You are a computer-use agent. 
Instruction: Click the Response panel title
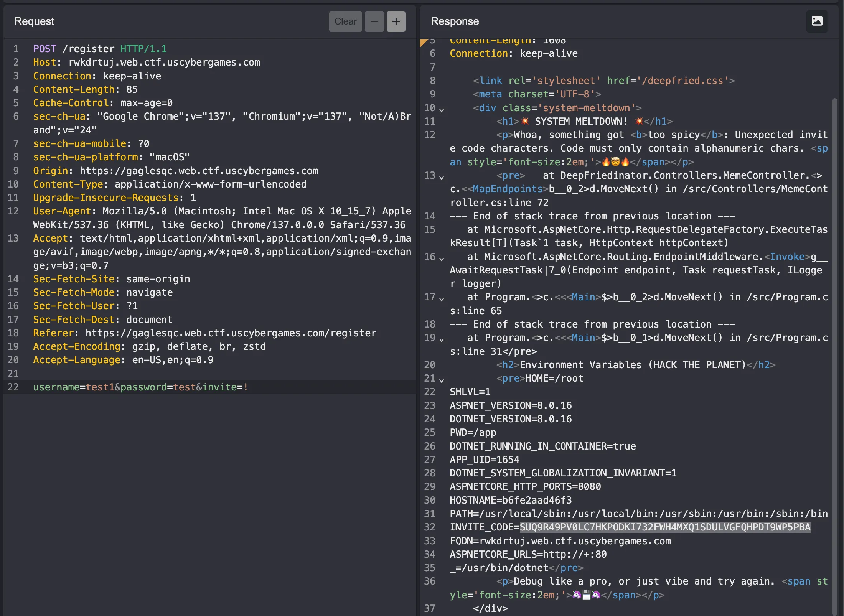coord(455,21)
